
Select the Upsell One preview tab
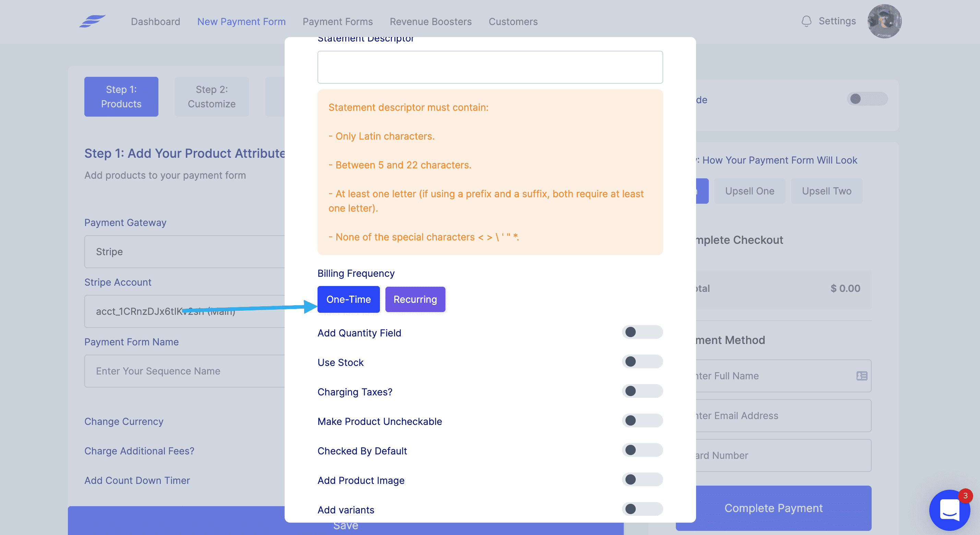coord(749,191)
